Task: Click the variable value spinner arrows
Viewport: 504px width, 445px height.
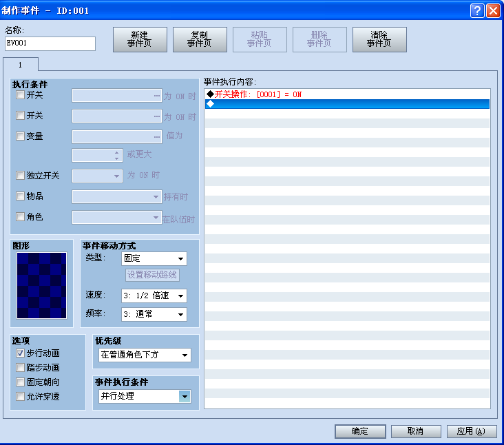Action: click(116, 156)
